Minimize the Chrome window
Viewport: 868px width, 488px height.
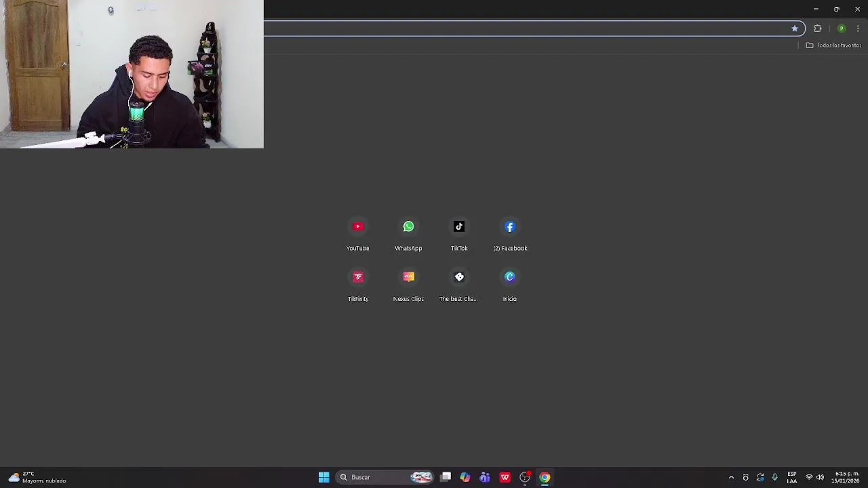click(816, 9)
